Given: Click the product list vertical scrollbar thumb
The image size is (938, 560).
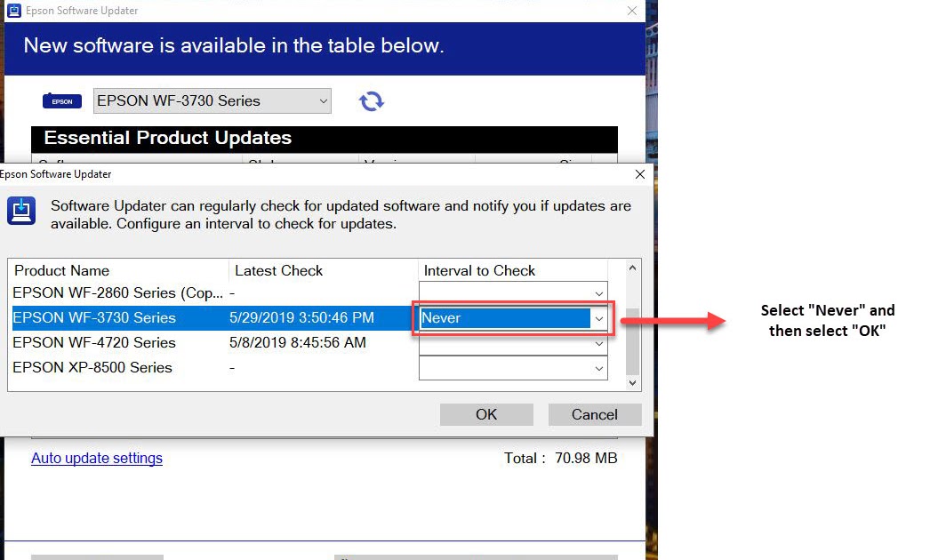Looking at the screenshot, I should pos(632,340).
